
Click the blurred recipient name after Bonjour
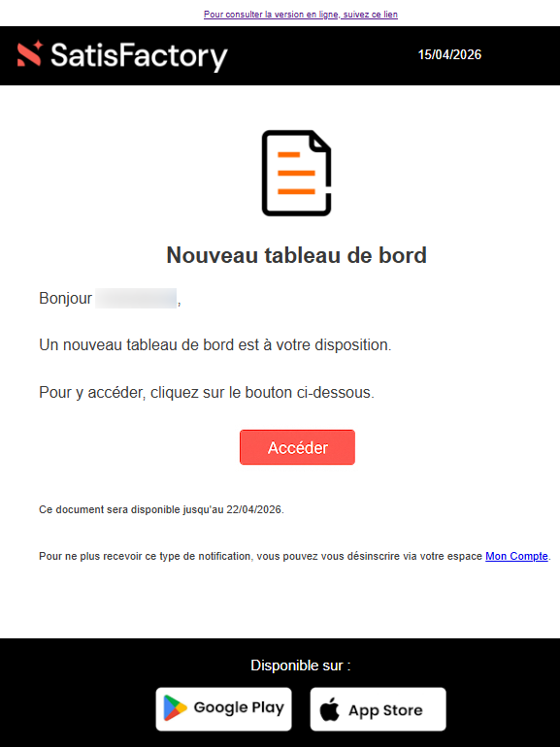[x=136, y=298]
